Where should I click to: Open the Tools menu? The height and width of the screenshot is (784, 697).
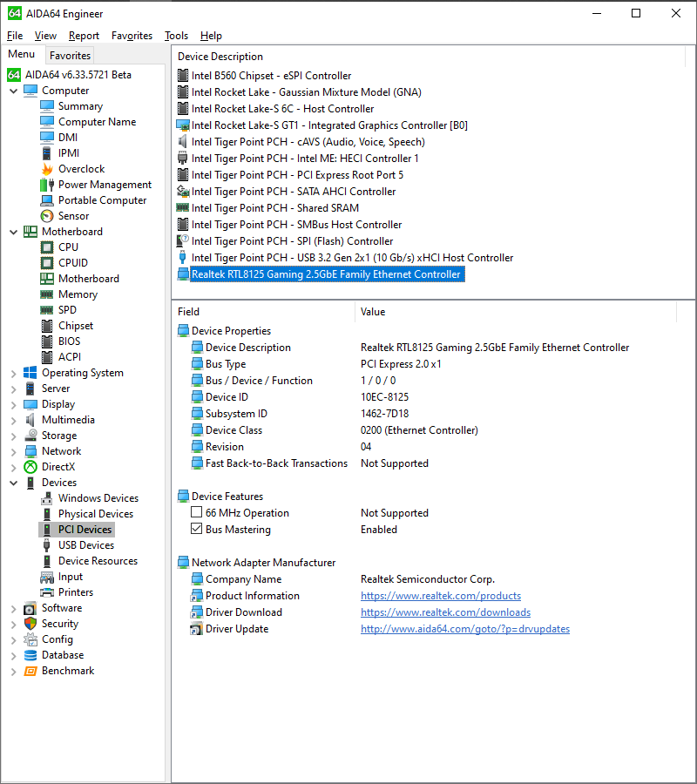click(177, 36)
